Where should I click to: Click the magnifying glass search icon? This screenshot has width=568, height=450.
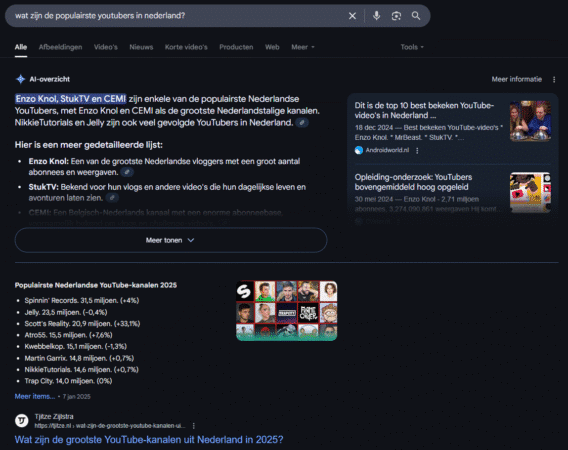click(x=416, y=16)
